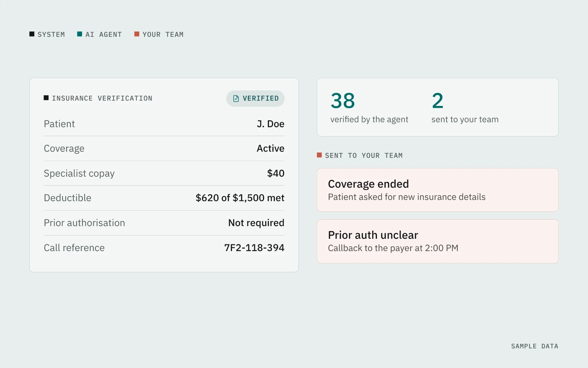
Task: Click the Prior authorisation label
Action: [x=84, y=223]
